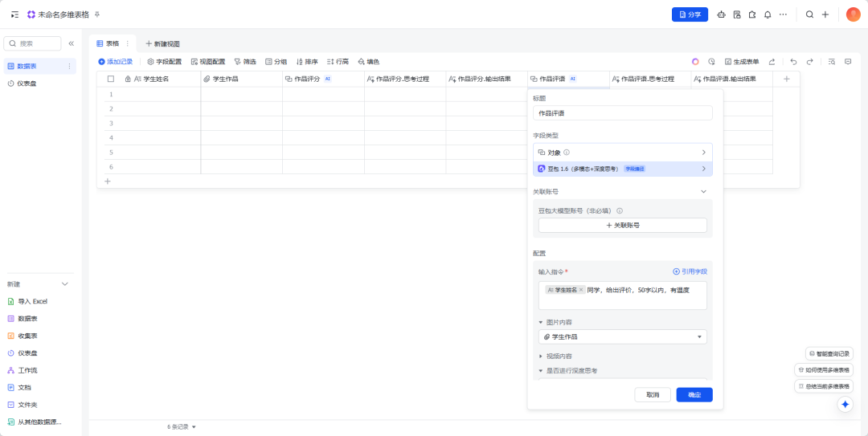868x436 pixels.
Task: Pin the document using the pin icon
Action: (x=97, y=14)
